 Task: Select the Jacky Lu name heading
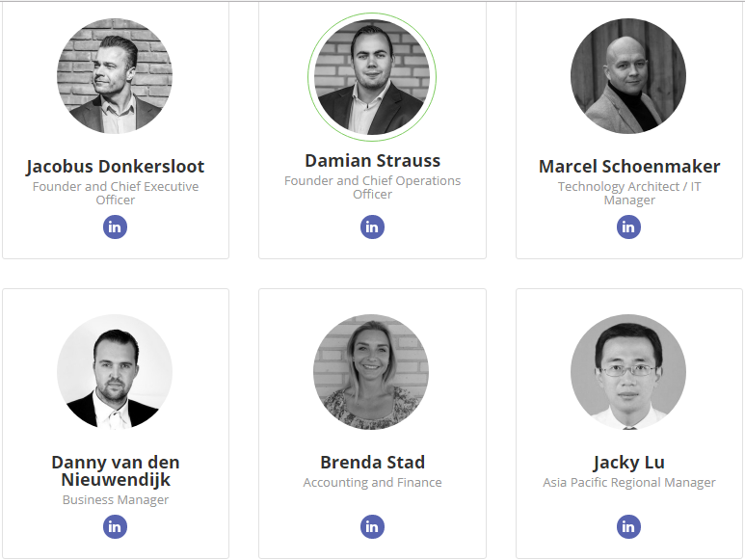tap(628, 463)
